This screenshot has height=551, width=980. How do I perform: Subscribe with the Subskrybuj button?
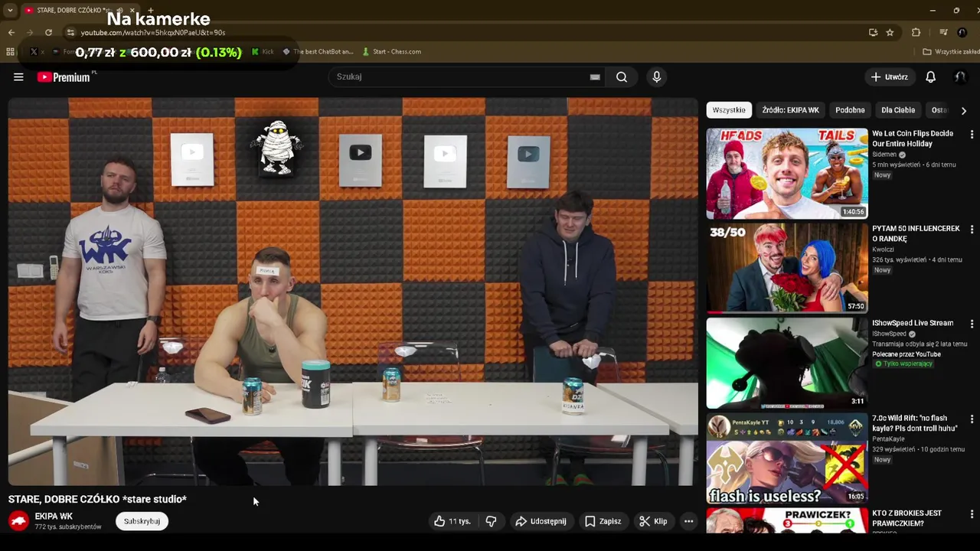point(142,521)
